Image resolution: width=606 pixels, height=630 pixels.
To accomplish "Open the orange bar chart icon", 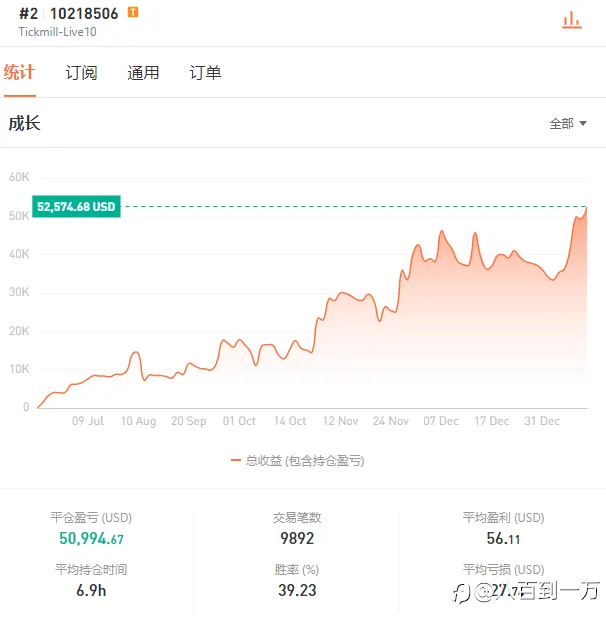I will [572, 20].
